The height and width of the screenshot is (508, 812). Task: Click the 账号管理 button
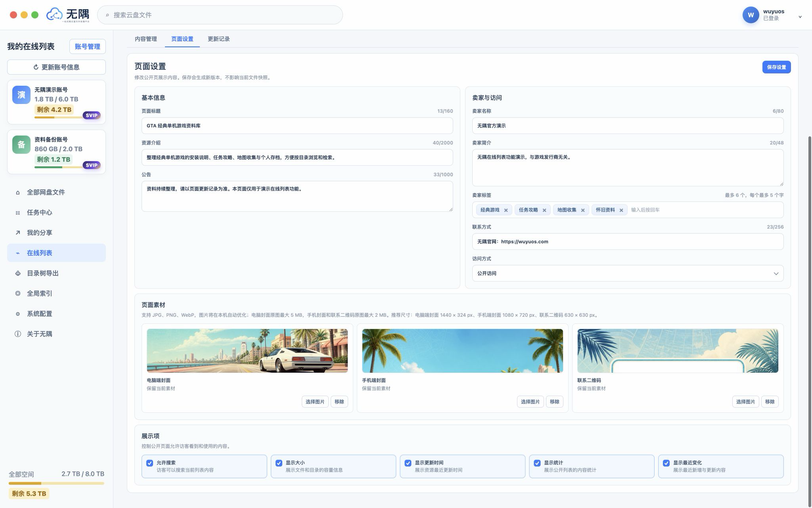[88, 46]
